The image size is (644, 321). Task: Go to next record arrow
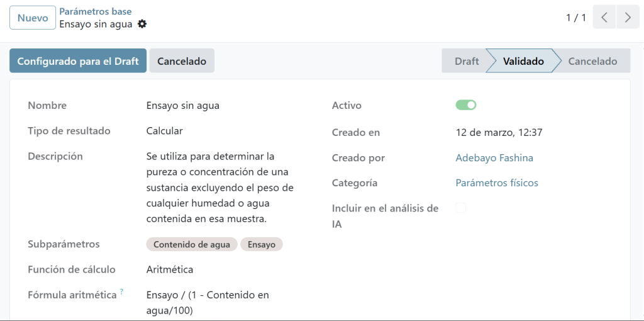628,18
